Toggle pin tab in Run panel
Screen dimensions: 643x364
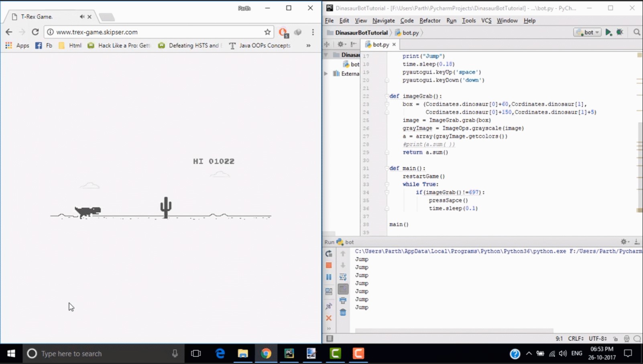tap(329, 306)
